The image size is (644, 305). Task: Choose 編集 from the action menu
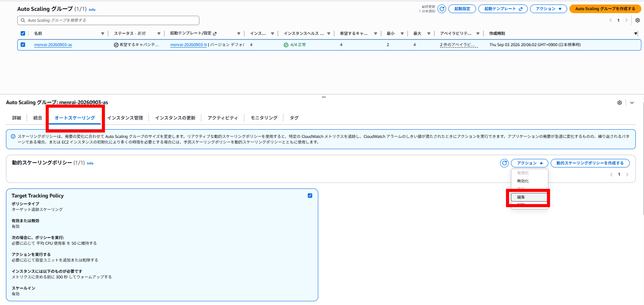(529, 197)
